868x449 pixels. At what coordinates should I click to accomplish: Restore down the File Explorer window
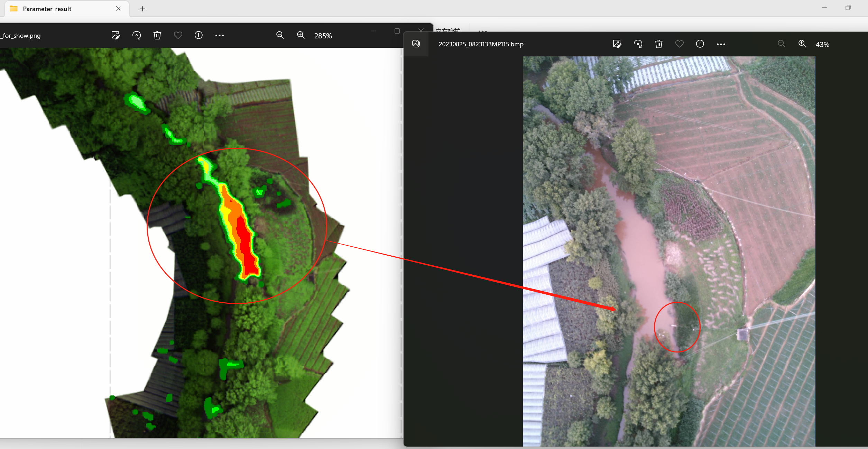point(848,8)
